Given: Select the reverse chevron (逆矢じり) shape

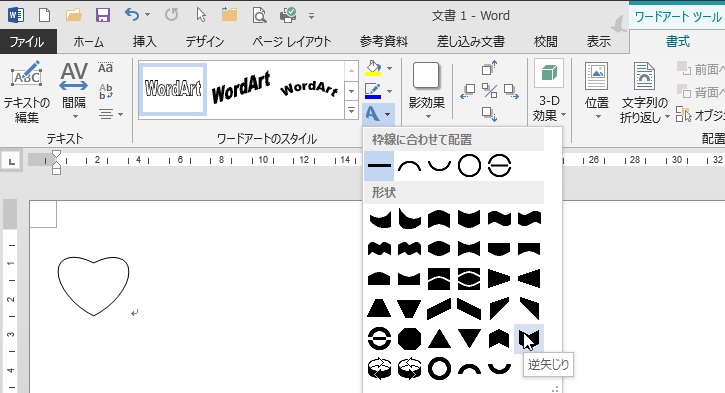Looking at the screenshot, I should point(529,339).
